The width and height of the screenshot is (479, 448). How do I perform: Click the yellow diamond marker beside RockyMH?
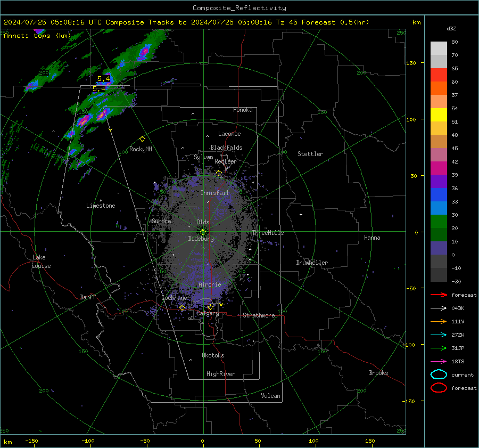[142, 139]
